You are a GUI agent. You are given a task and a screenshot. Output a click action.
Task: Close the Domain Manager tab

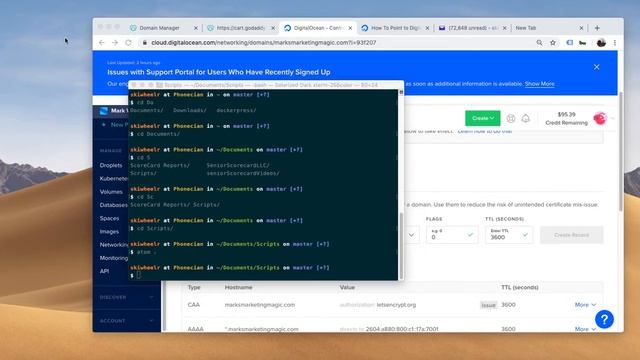point(196,28)
